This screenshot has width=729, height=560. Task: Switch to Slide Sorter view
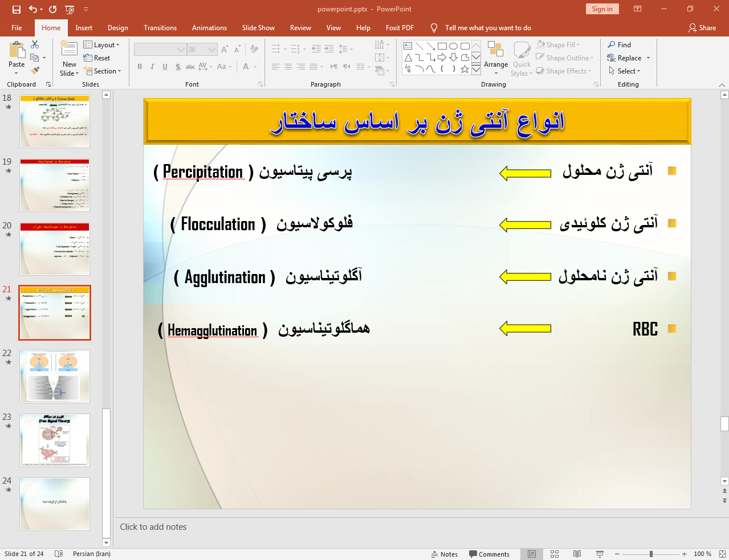tap(554, 554)
